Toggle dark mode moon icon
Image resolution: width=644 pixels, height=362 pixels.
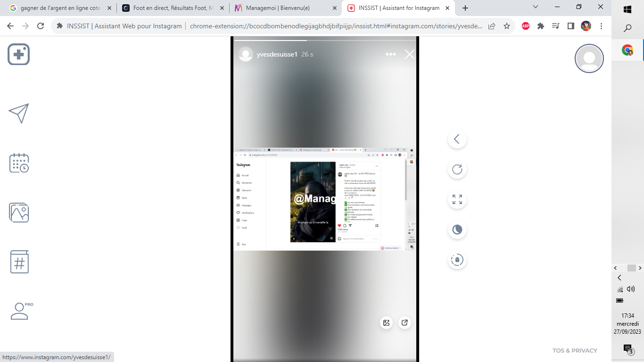[457, 230]
